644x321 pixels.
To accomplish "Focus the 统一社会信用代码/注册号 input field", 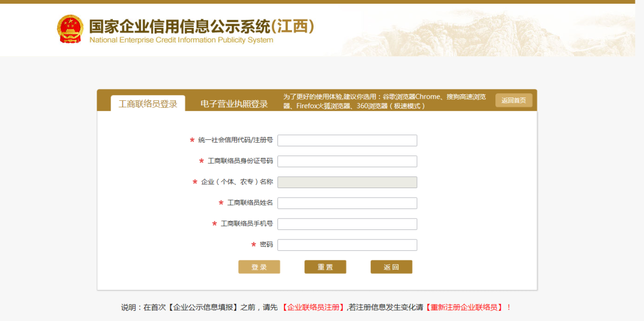I will [x=347, y=140].
